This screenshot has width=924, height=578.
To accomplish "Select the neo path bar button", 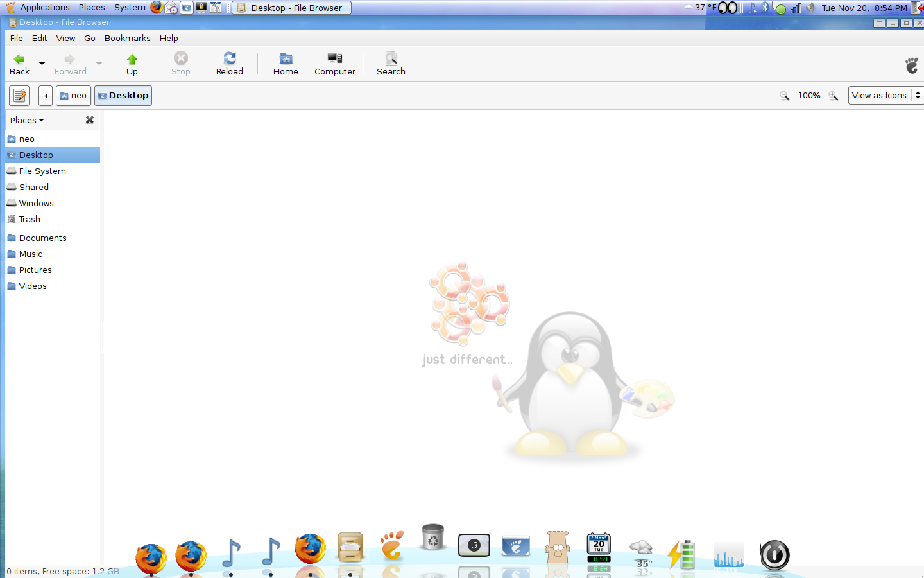I will (x=73, y=96).
